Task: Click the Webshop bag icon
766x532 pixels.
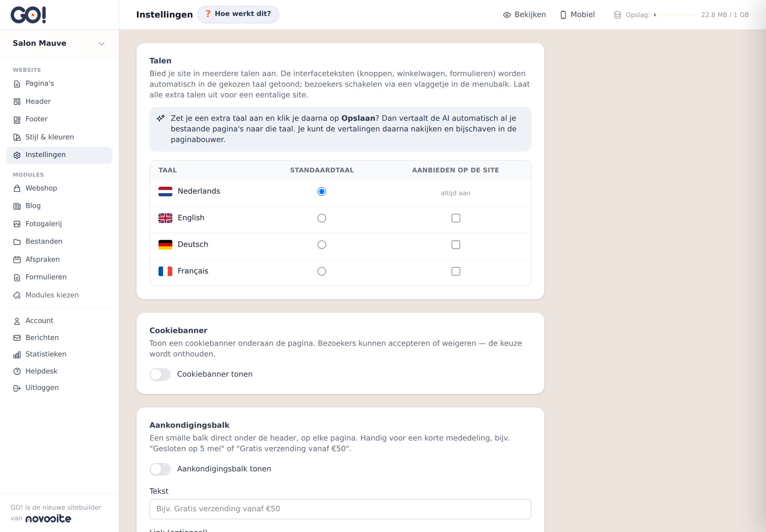Action: tap(17, 188)
